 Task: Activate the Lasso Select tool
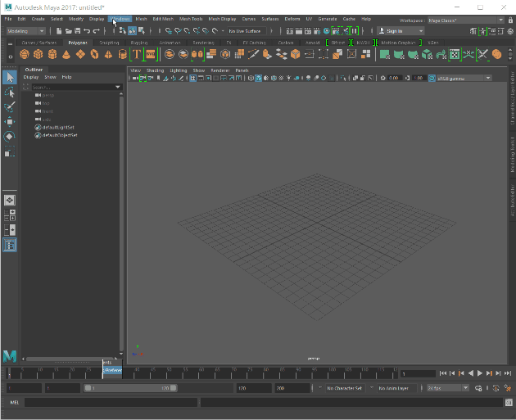(x=9, y=93)
